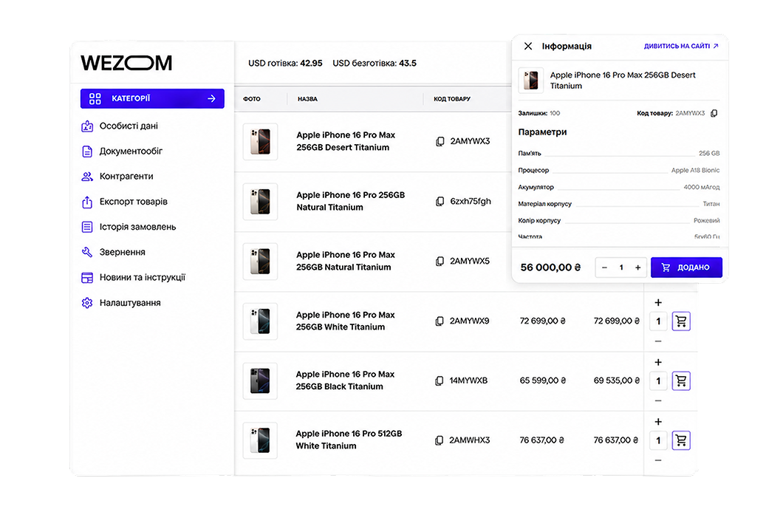
Task: Click the price 65 599,00 ₴
Action: (x=543, y=381)
